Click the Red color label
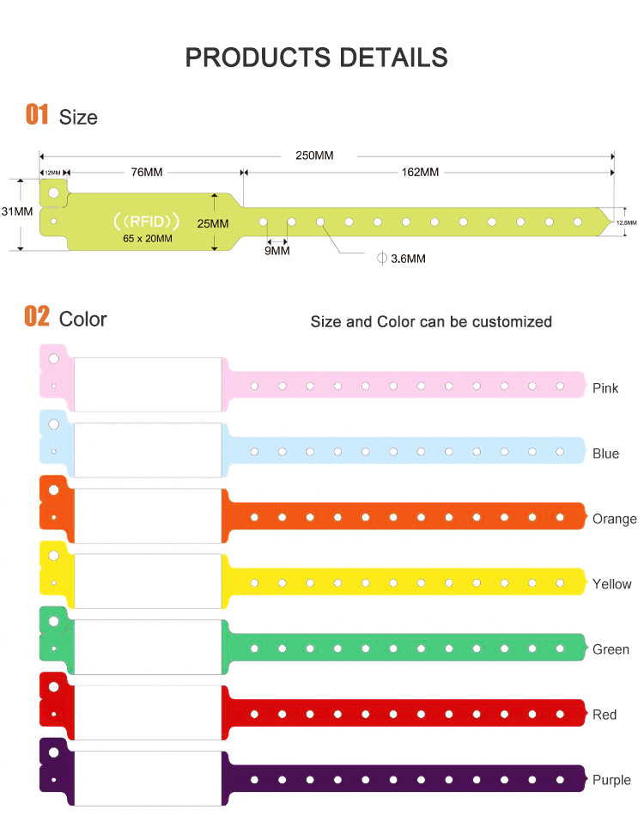 605,715
